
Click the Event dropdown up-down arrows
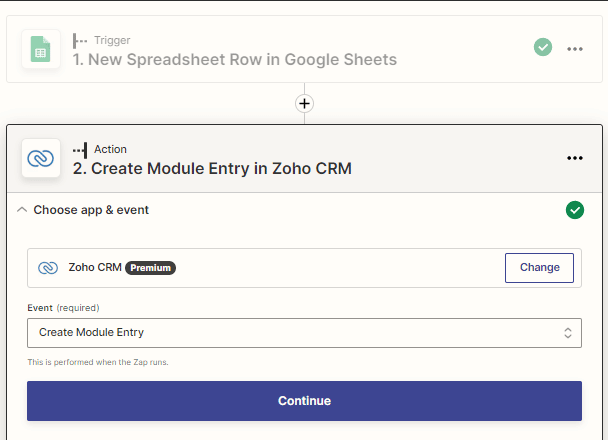tap(568, 333)
